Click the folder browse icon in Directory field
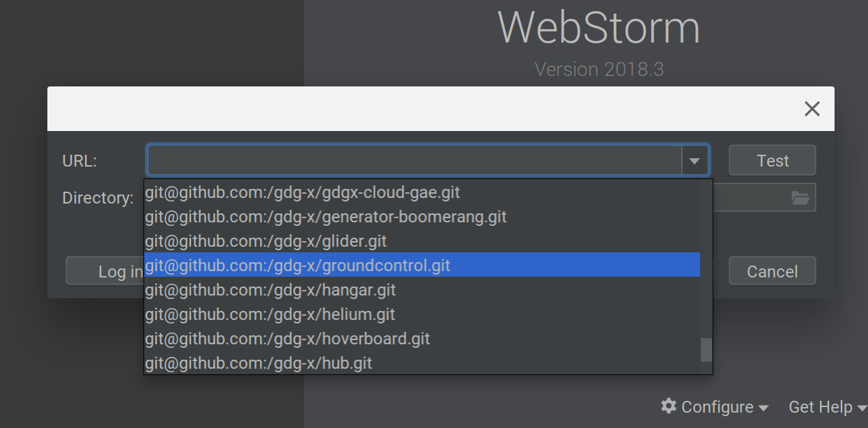 [800, 198]
